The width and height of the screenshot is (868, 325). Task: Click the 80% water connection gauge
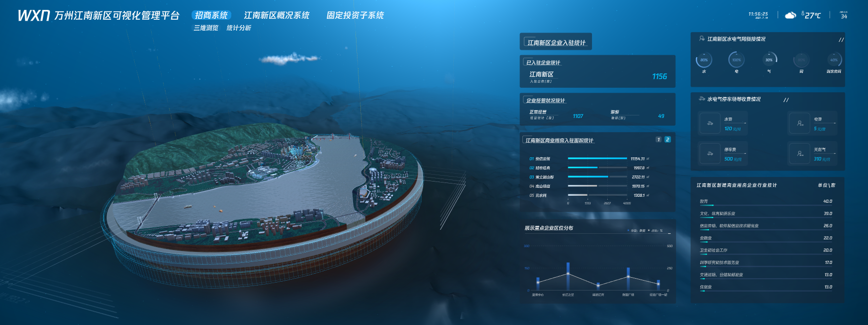click(x=704, y=60)
